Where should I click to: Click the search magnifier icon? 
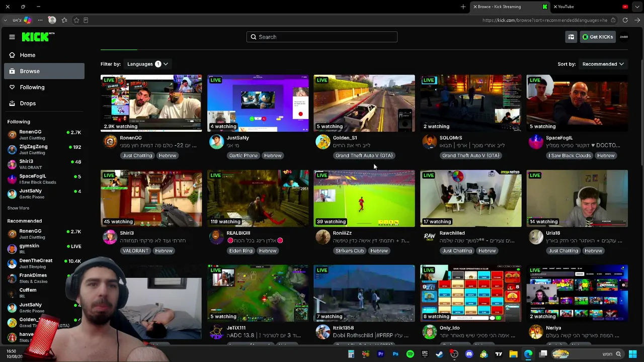coord(254,37)
